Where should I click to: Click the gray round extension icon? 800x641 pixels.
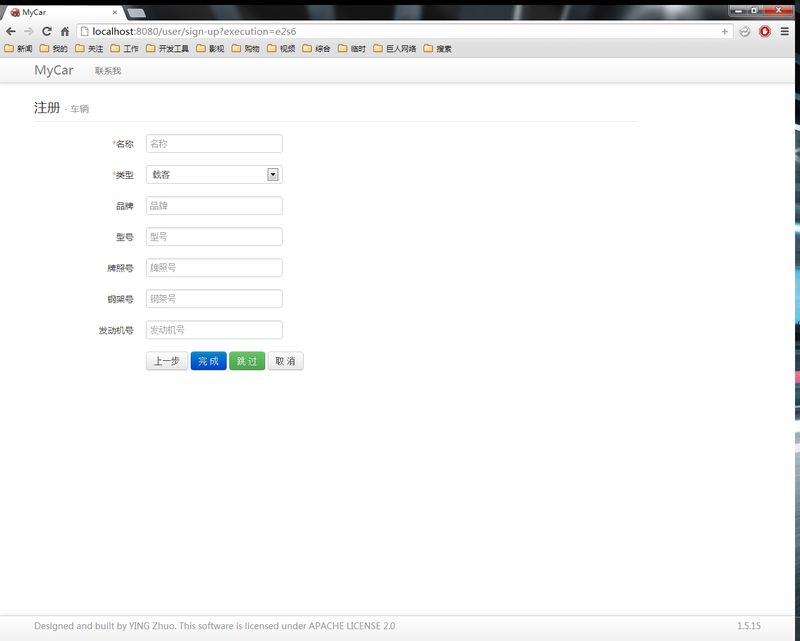tap(745, 32)
